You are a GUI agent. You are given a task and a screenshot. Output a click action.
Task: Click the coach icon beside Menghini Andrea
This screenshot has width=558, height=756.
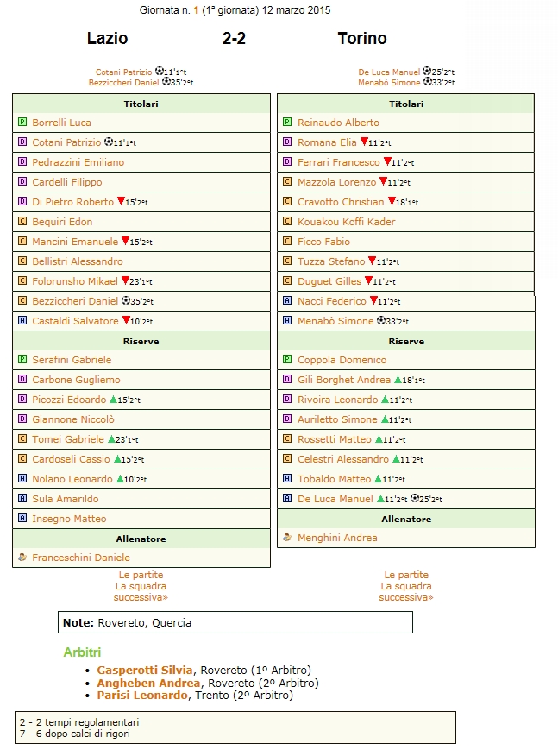pos(288,537)
